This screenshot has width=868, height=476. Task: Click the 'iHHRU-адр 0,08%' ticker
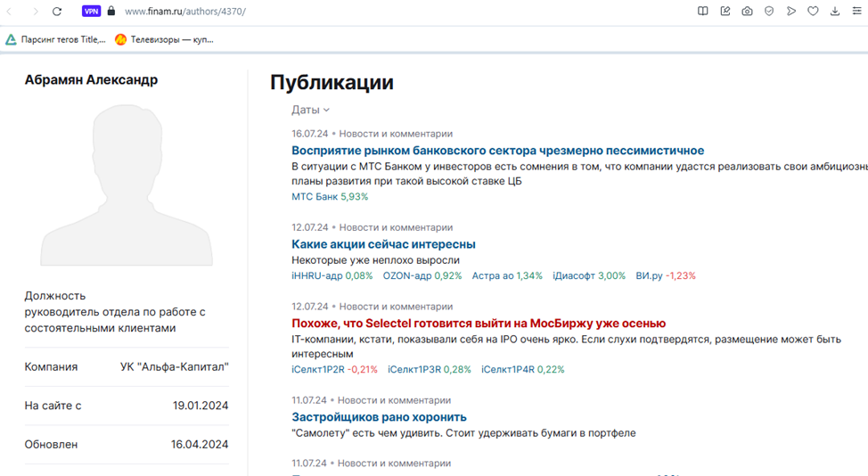[332, 275]
